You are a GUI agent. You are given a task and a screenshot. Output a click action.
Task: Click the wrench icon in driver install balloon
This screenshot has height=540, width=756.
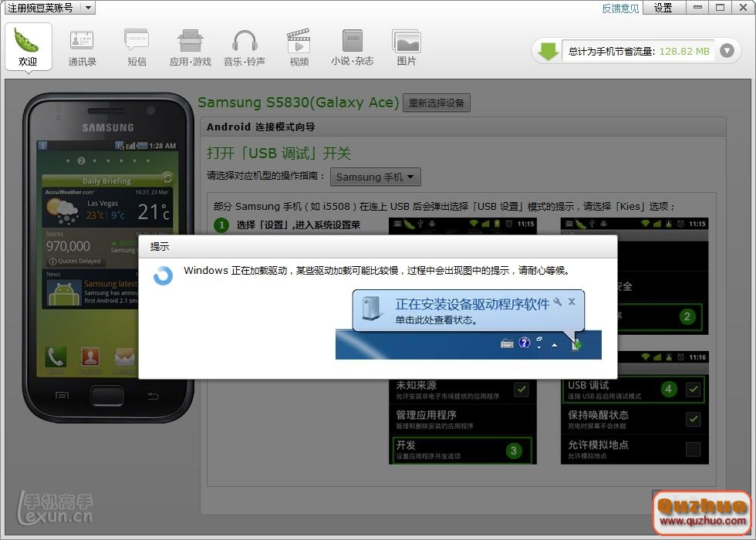[x=557, y=302]
